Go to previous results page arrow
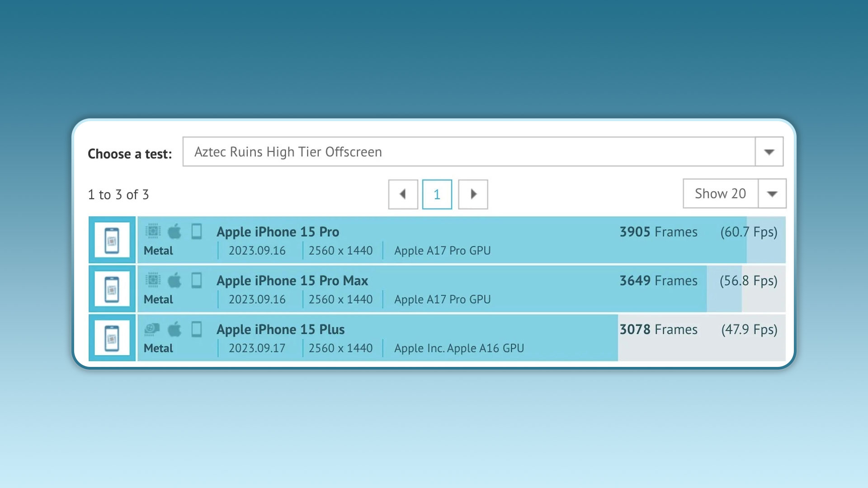Screen dimensions: 868x488 tap(403, 194)
